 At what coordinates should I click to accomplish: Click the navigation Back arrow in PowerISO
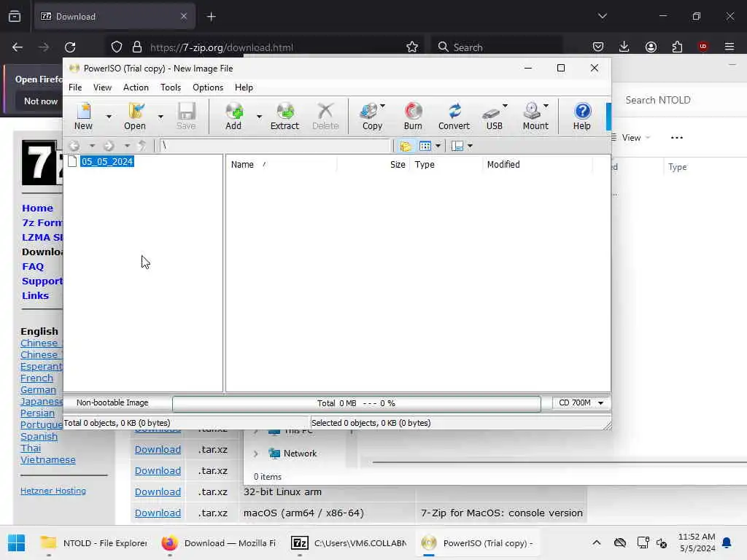click(x=75, y=146)
